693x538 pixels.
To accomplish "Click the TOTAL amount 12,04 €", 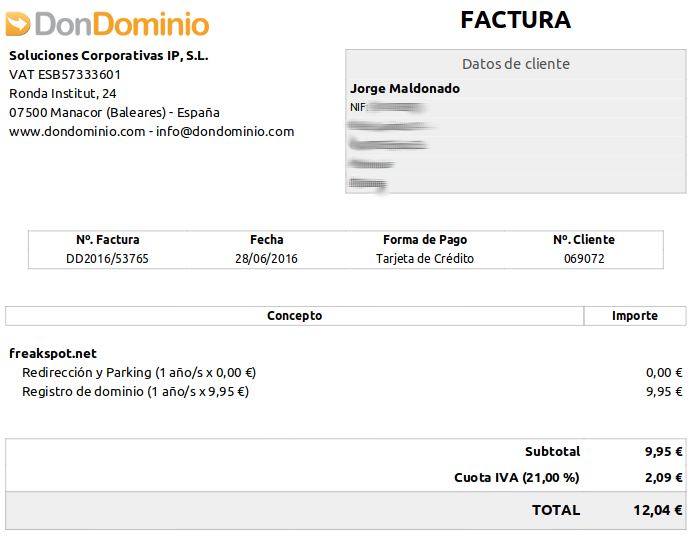I will 658,510.
